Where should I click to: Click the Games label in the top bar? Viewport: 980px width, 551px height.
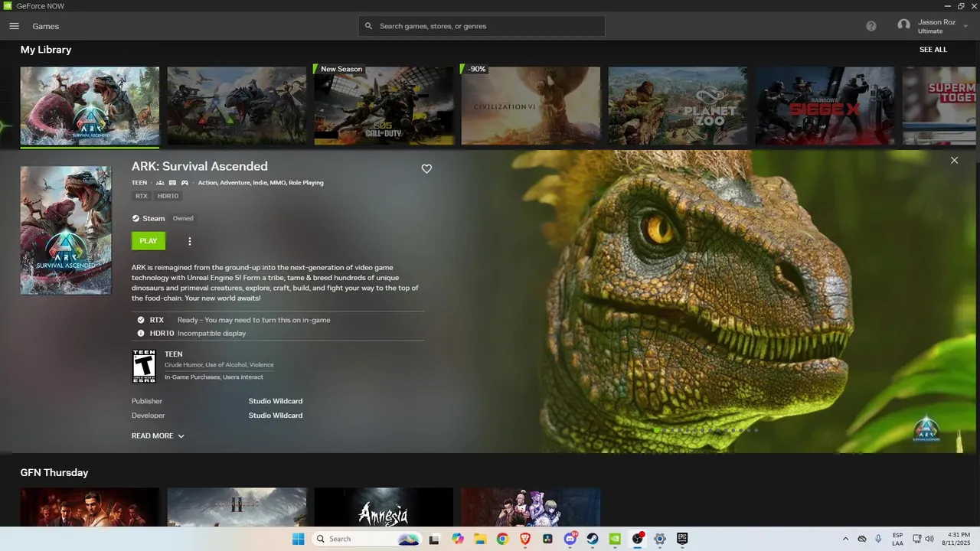click(46, 26)
